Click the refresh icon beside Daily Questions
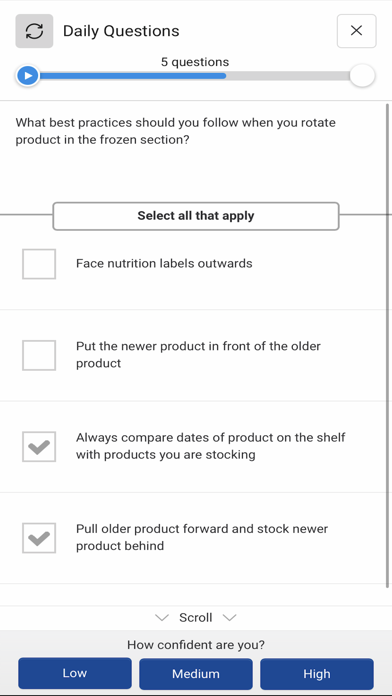 34,31
